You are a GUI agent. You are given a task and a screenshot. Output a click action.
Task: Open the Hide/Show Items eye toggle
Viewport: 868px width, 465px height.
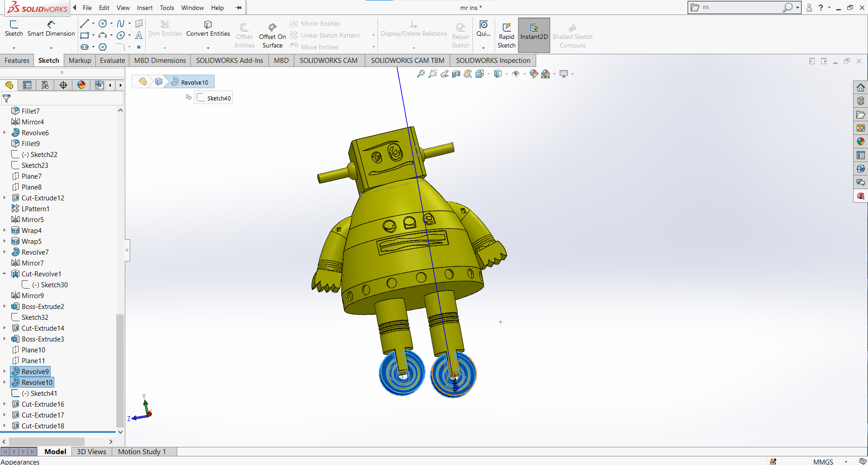click(x=516, y=74)
